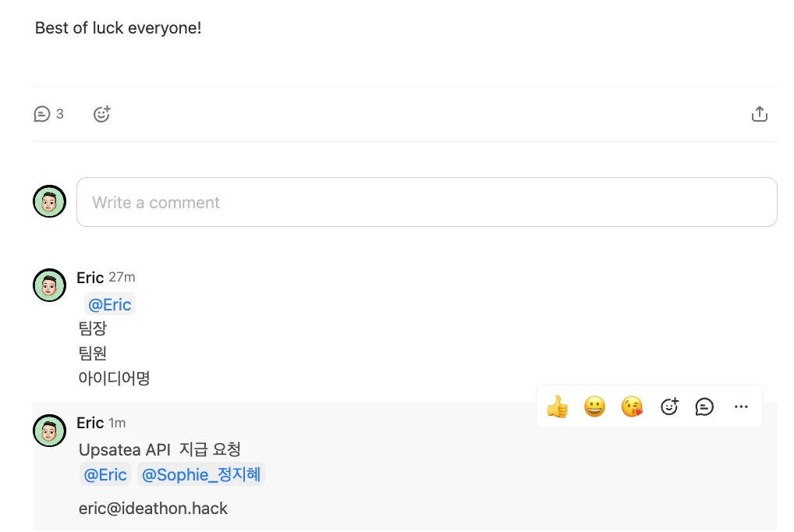Open Eric's avatar on 1m comment
Screen dimensions: 794x532
[49, 431]
